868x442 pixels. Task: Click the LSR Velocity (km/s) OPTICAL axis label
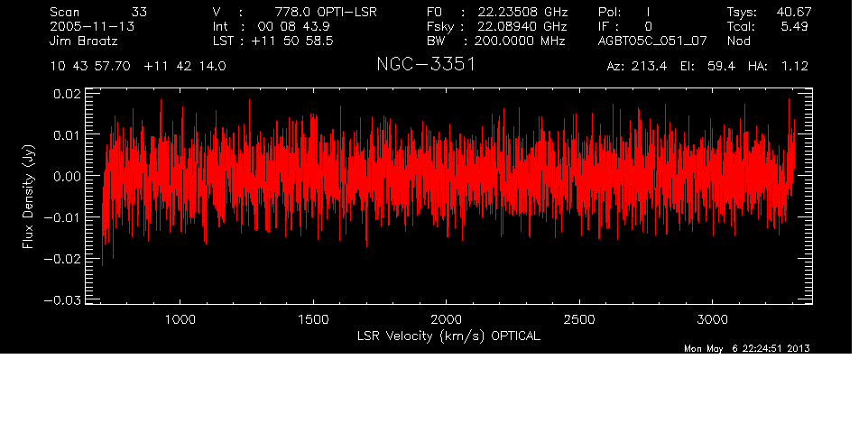[x=448, y=336]
